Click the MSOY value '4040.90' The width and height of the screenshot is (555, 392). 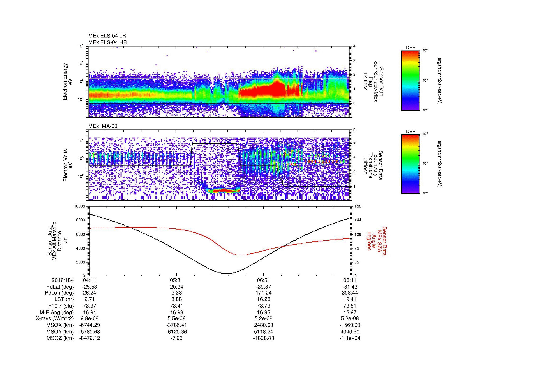click(x=350, y=332)
